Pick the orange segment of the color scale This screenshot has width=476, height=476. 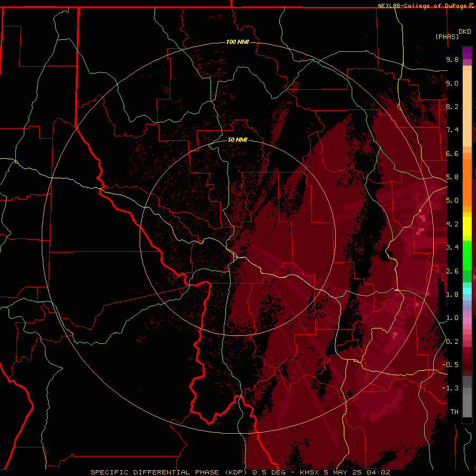coord(467,182)
